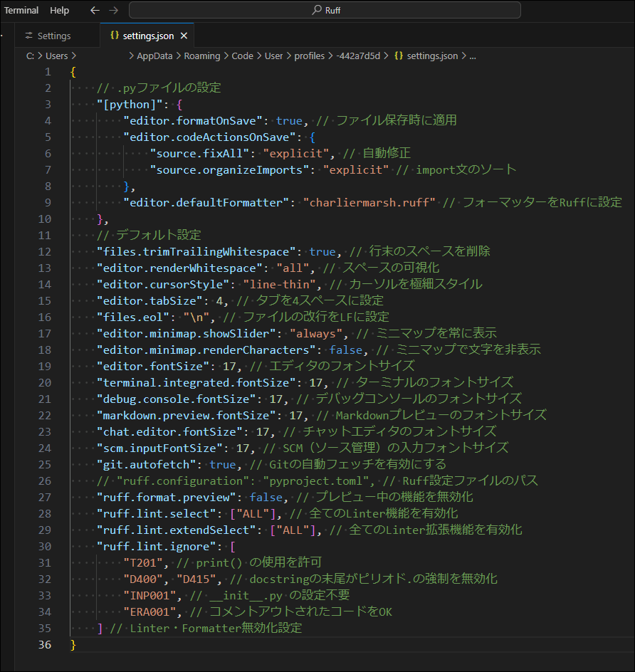This screenshot has width=635, height=672.
Task: Click the Users breadcrumb
Action: coord(56,56)
